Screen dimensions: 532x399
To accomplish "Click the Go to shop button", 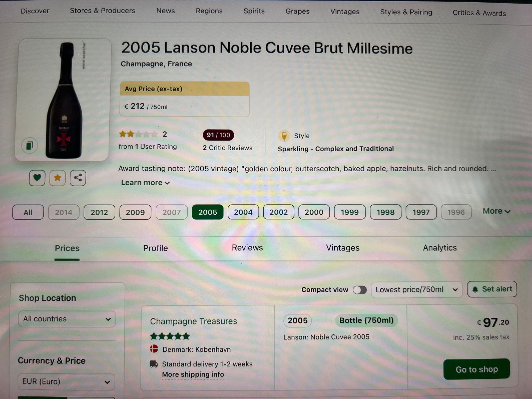I will pos(476,369).
